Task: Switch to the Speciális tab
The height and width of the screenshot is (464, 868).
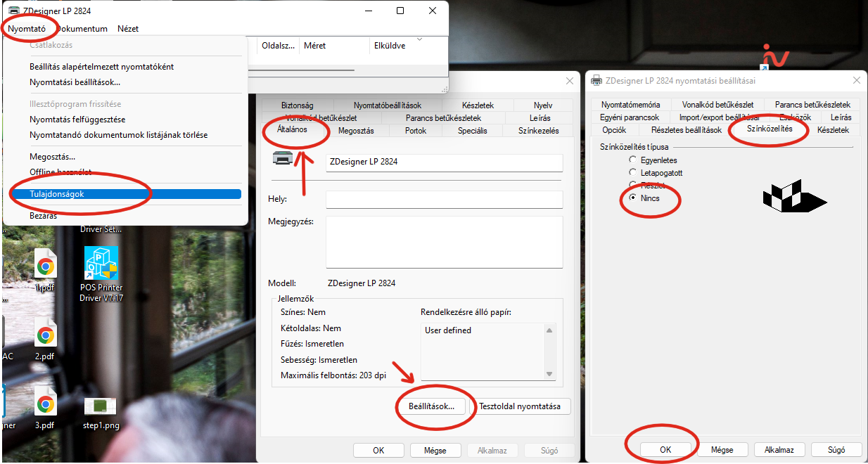Action: pyautogui.click(x=472, y=131)
